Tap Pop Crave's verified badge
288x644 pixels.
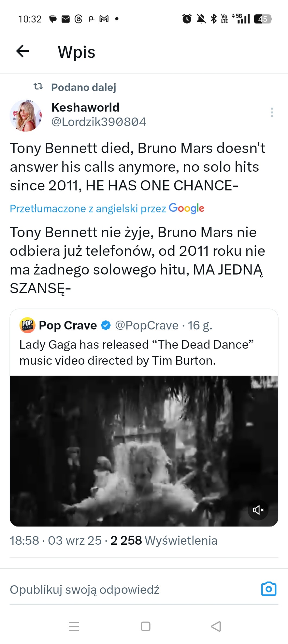coord(106,325)
